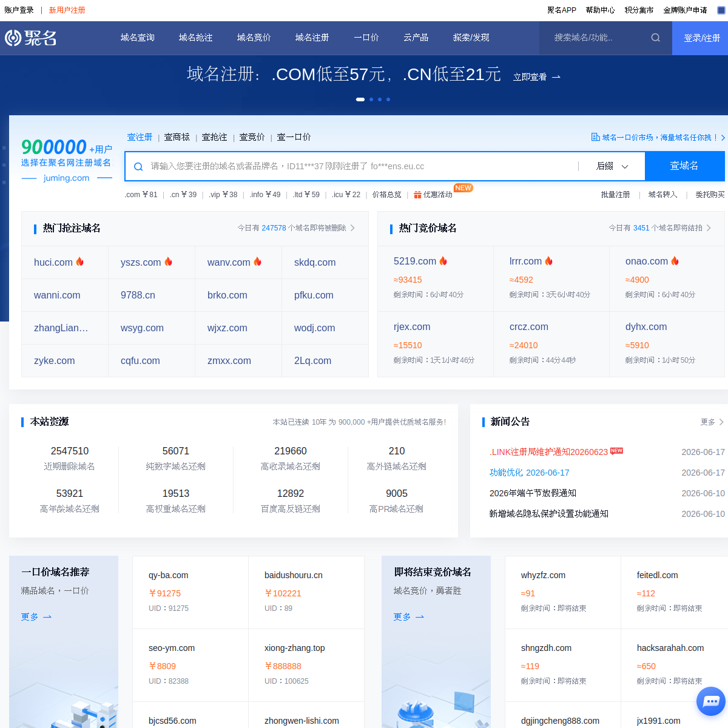Screen dimensions: 728x728
Task: Click the 聚名 logo in the header
Action: pyautogui.click(x=30, y=38)
